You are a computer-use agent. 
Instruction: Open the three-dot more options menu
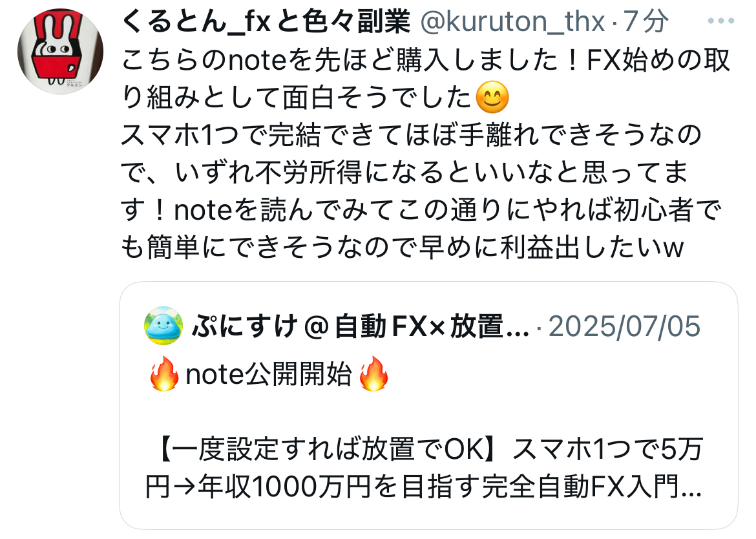click(x=720, y=21)
